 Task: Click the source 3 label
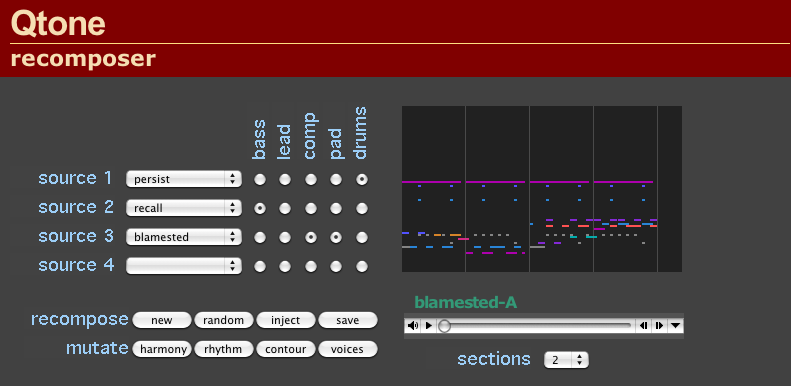[76, 236]
